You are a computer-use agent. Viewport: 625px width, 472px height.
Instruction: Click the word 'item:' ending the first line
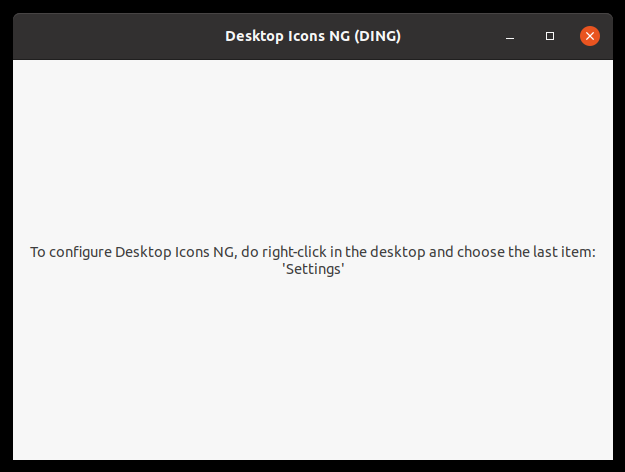coord(577,252)
